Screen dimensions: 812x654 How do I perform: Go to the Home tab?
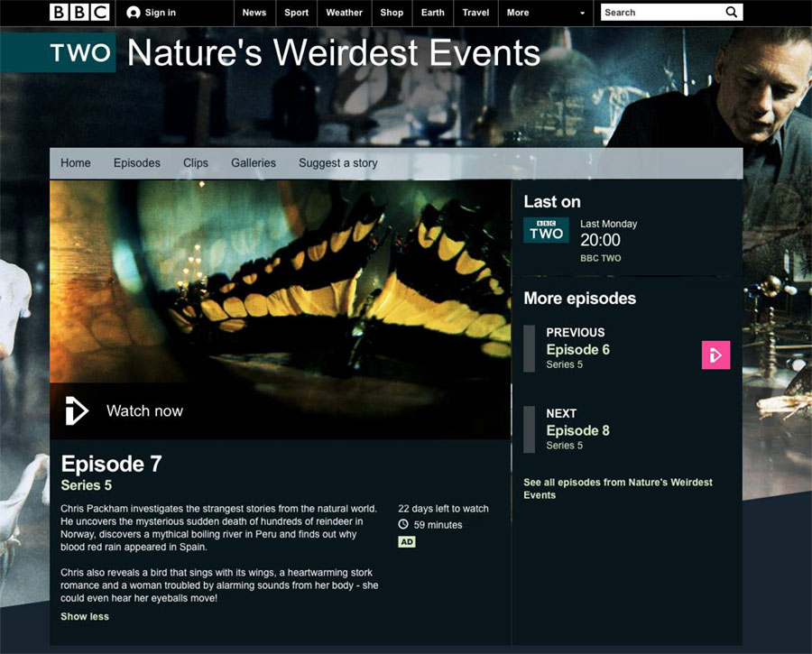coord(76,162)
